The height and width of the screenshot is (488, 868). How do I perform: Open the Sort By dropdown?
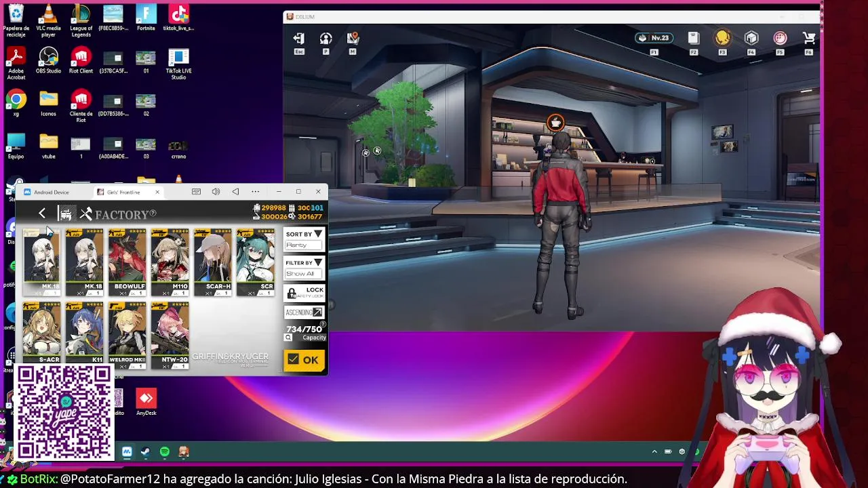pos(304,234)
